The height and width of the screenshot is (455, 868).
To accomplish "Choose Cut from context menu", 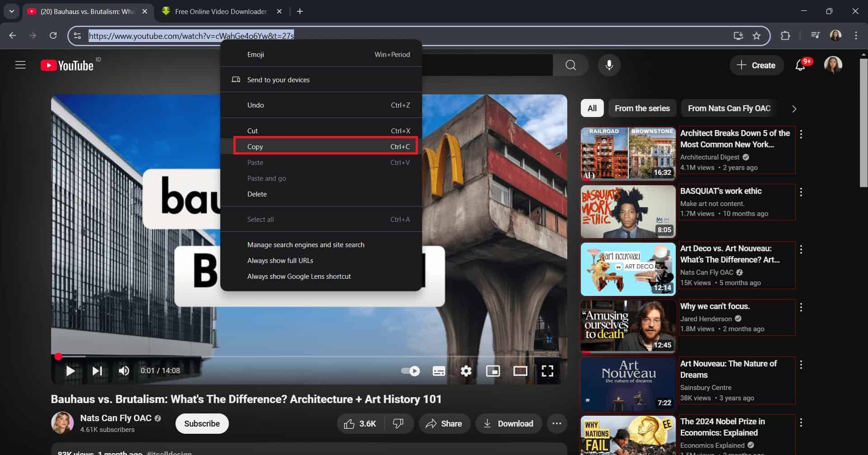I will [321, 131].
